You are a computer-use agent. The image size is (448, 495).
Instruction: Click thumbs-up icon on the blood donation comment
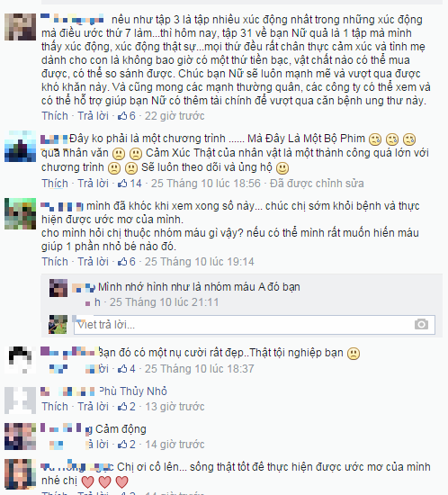[122, 262]
